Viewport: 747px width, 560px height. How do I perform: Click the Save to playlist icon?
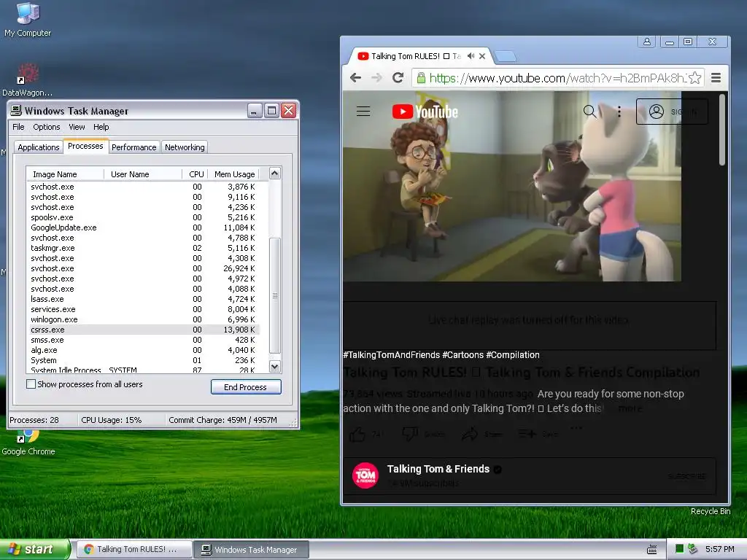[x=527, y=434]
